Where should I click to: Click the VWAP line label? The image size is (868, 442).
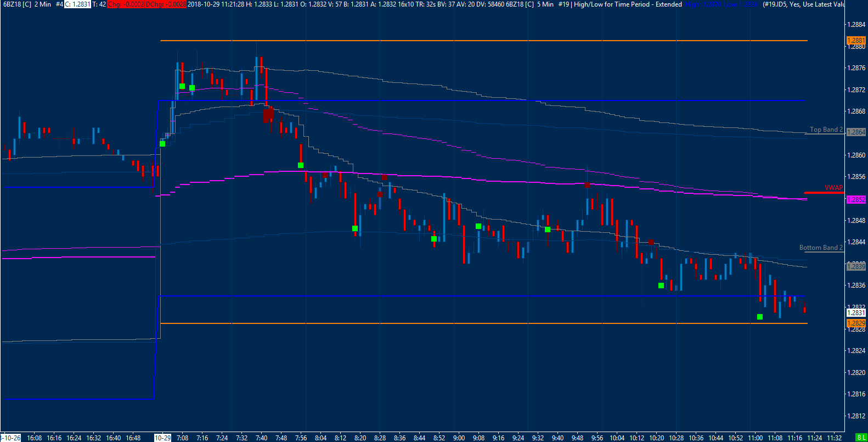click(833, 188)
